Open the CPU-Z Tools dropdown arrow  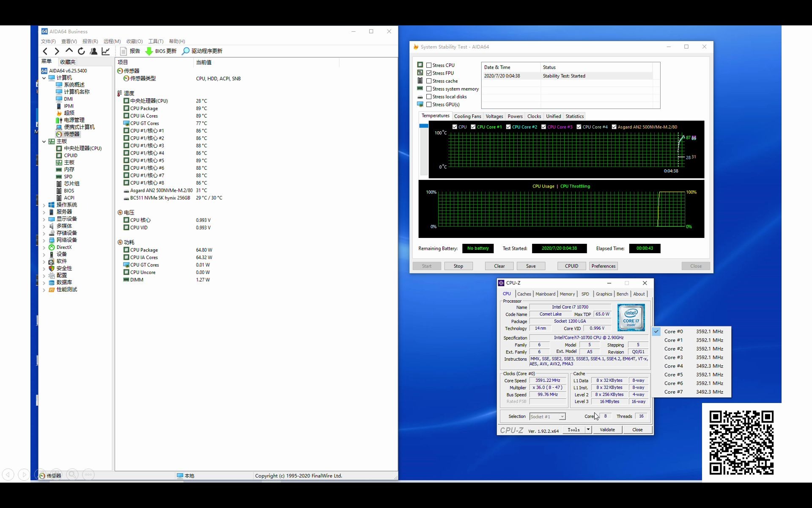588,430
